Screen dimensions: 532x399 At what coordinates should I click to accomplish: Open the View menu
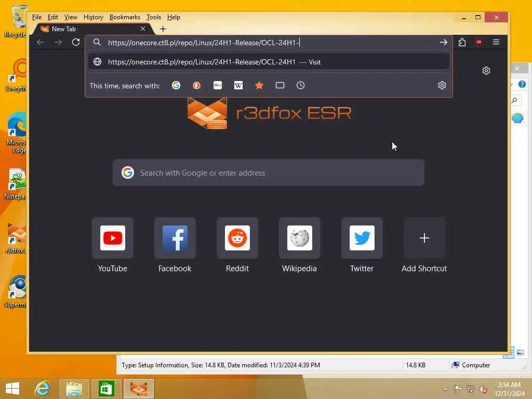[x=71, y=17]
